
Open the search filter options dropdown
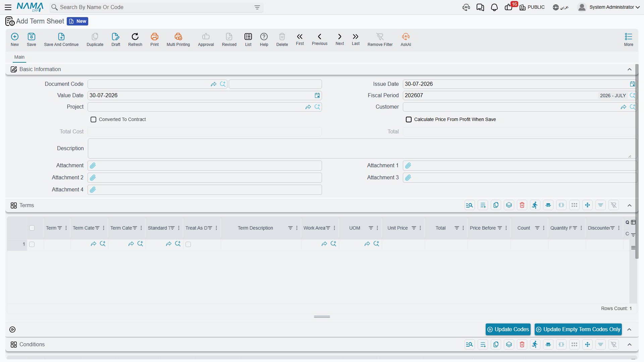click(257, 7)
